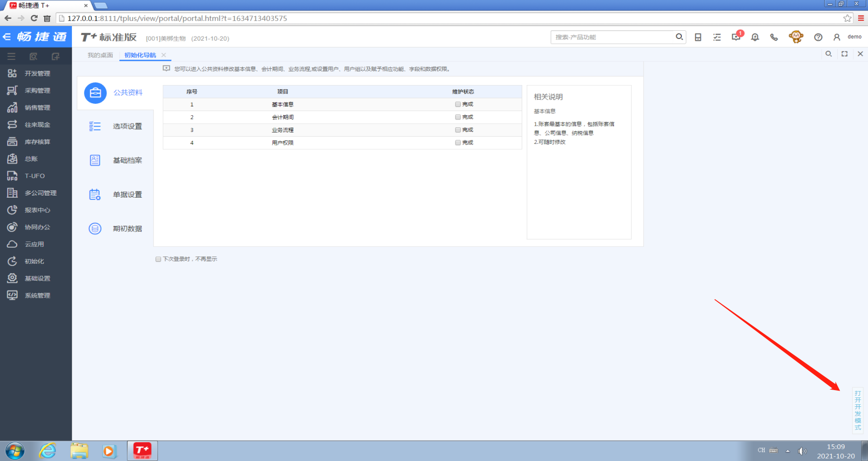
Task: Open 报表中心 report center
Action: pos(36,210)
